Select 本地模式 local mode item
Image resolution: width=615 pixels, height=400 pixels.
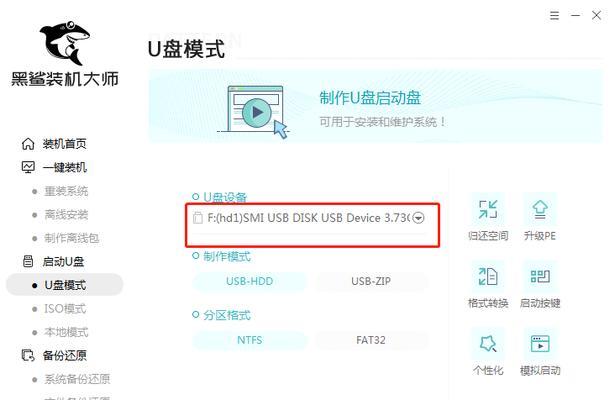coord(66,332)
